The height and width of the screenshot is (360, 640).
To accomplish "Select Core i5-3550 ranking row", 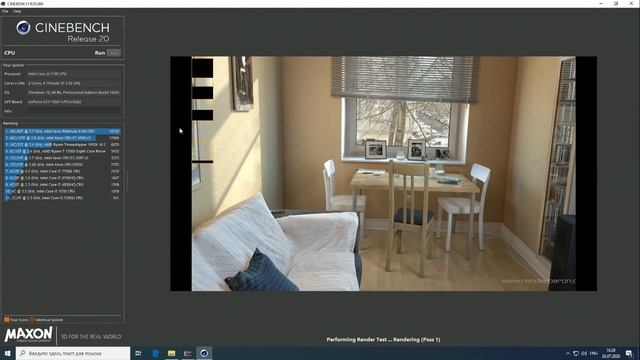I will (x=62, y=191).
